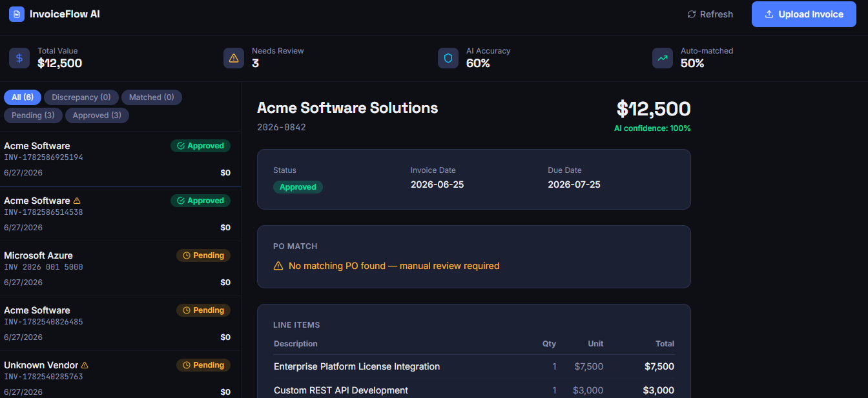The image size is (868, 398).
Task: Click the Auto-matched trend arrow icon
Action: (x=663, y=57)
